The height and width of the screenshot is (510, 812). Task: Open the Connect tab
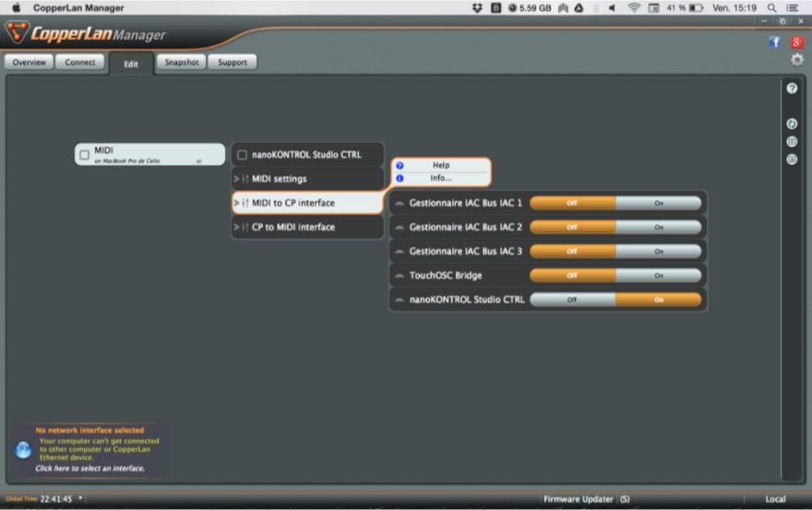[80, 63]
